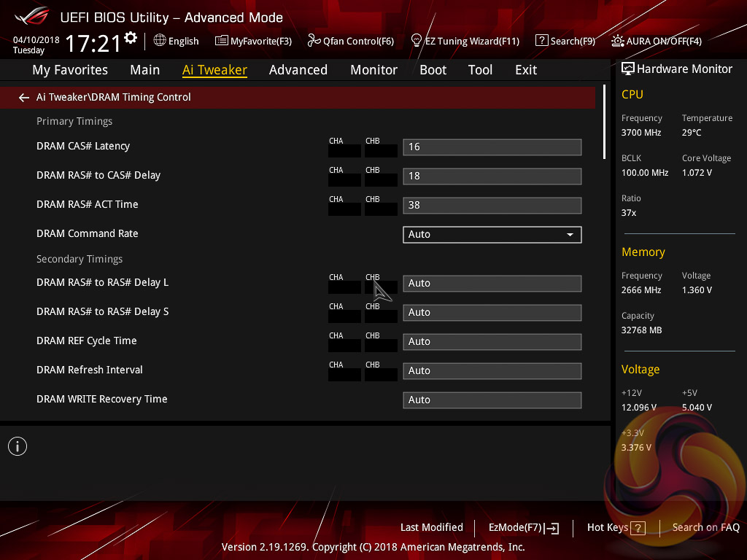This screenshot has width=747, height=560.
Task: Open the Advanced tab
Action: tap(298, 70)
